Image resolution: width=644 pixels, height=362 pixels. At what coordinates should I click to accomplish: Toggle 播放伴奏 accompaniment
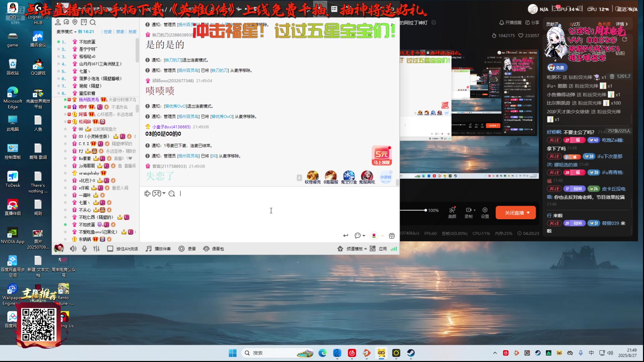(158, 249)
